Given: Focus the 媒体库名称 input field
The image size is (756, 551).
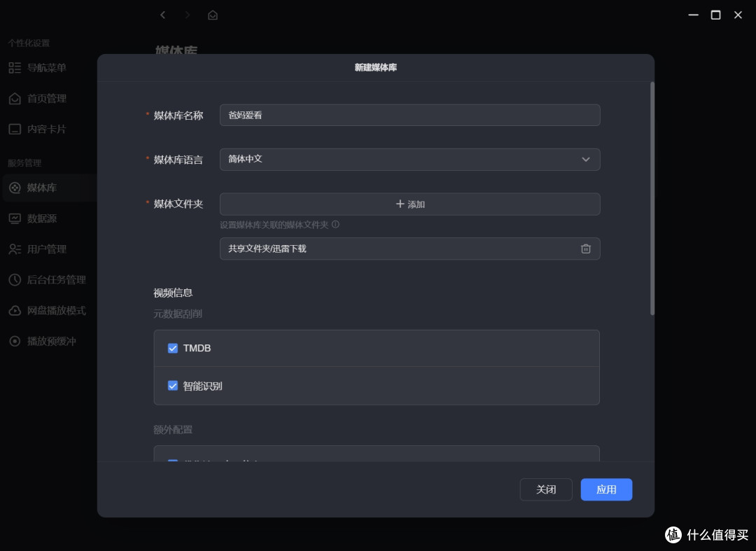Looking at the screenshot, I should tap(409, 116).
